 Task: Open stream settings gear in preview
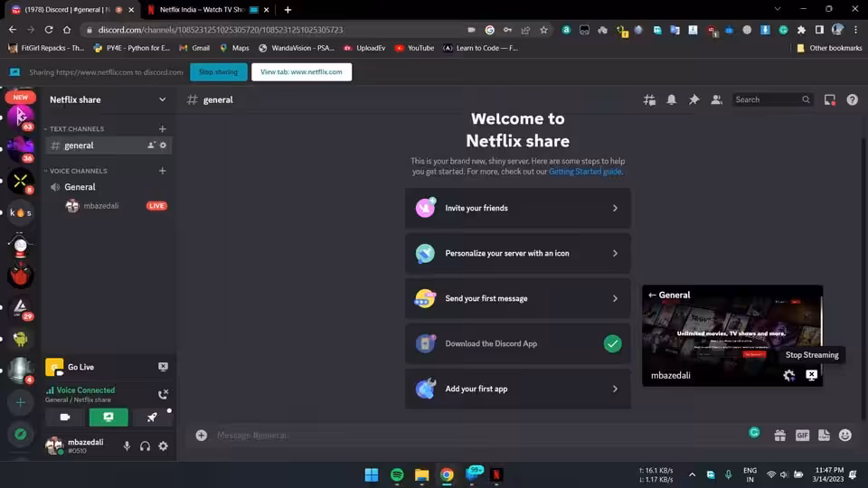point(788,376)
